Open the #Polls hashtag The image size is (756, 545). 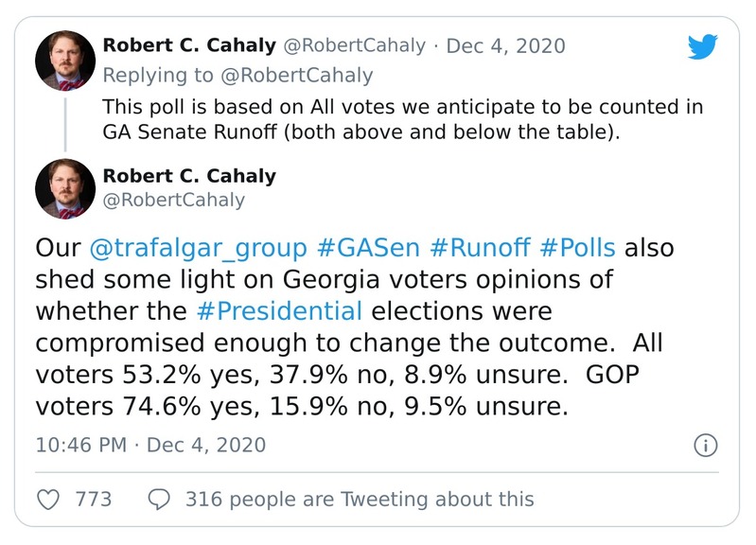point(578,249)
